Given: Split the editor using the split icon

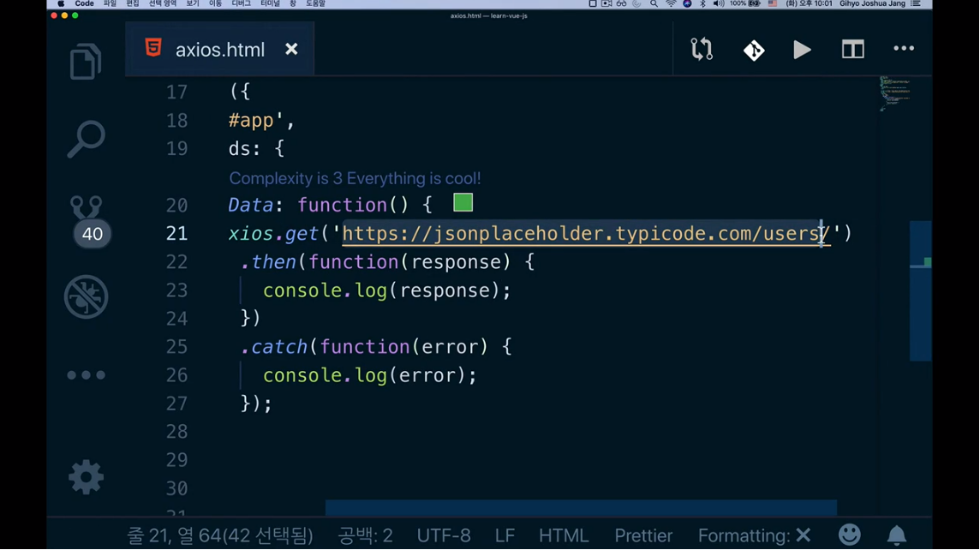Looking at the screenshot, I should coord(852,50).
